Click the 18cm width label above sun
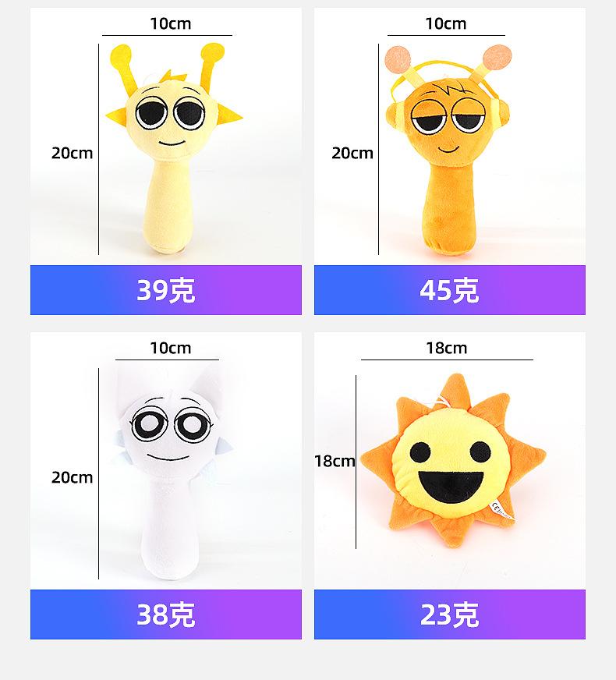616x680 pixels. point(446,348)
